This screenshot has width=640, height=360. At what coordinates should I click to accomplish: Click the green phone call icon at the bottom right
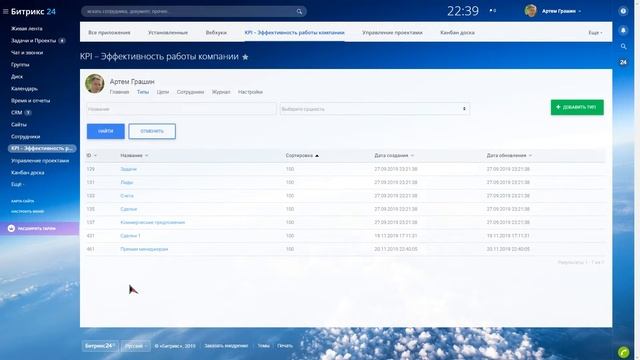(x=623, y=352)
